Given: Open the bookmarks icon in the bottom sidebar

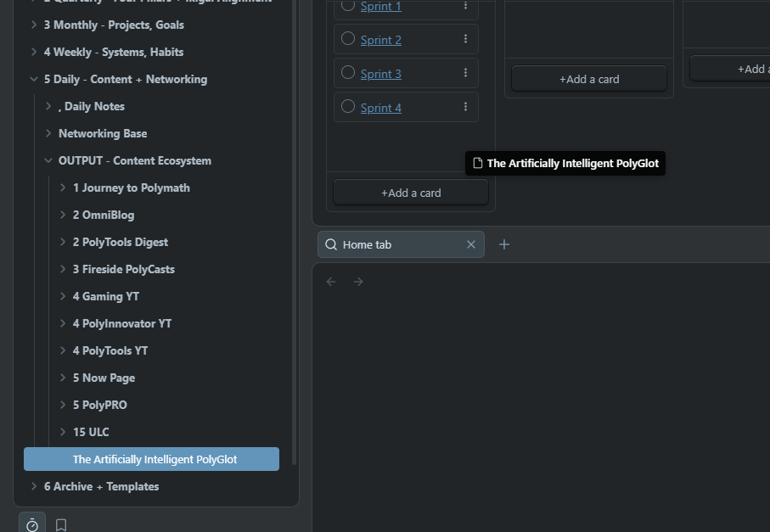Looking at the screenshot, I should [61, 524].
